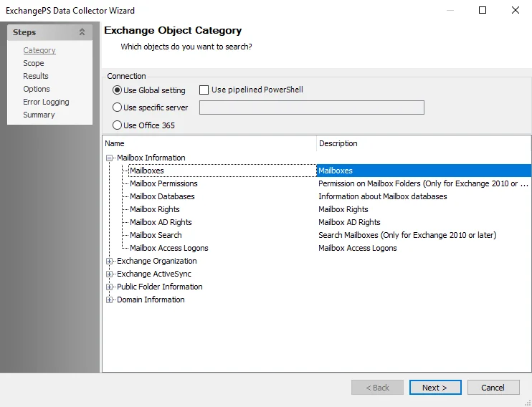This screenshot has height=407, width=532.
Task: Select the Mailboxes tree item
Action: pyautogui.click(x=147, y=171)
